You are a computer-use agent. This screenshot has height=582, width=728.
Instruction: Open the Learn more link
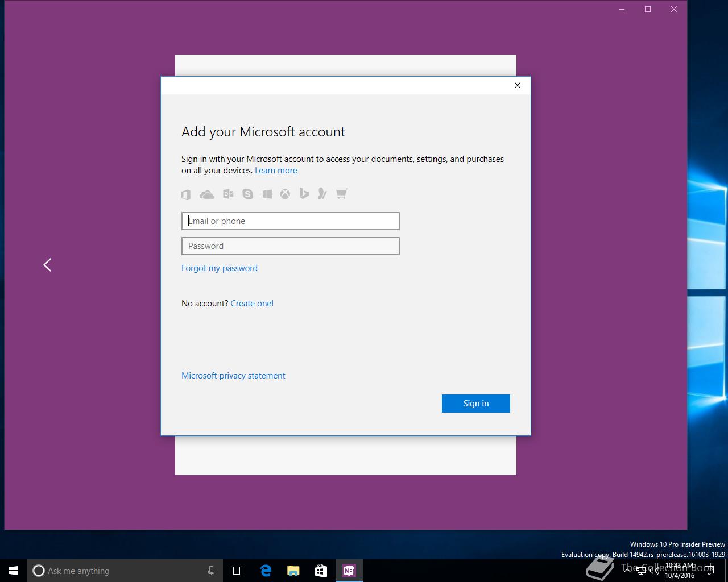[x=276, y=171]
